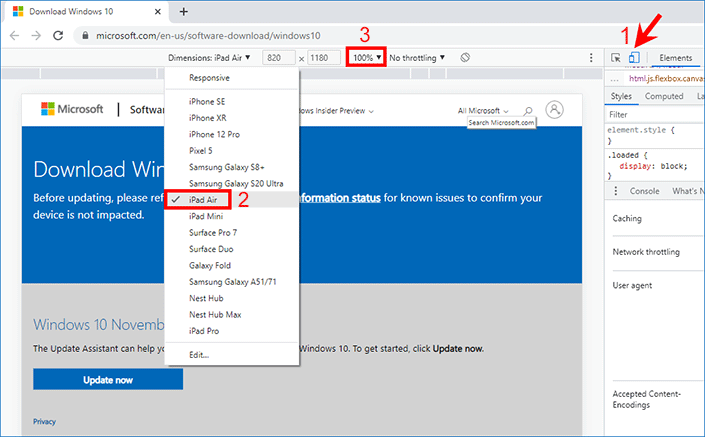Open device toolbar more options menu
Screen dimensions: 705x437
coord(591,58)
